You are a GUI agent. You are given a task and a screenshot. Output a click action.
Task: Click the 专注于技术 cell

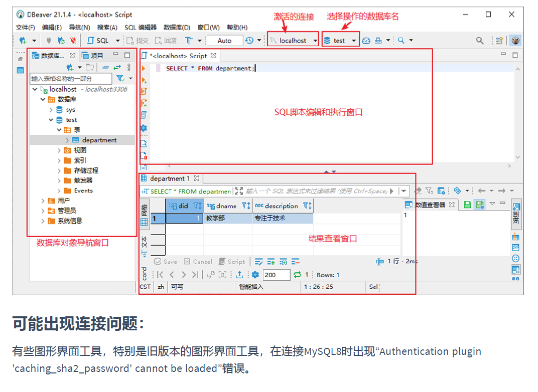[x=283, y=218]
